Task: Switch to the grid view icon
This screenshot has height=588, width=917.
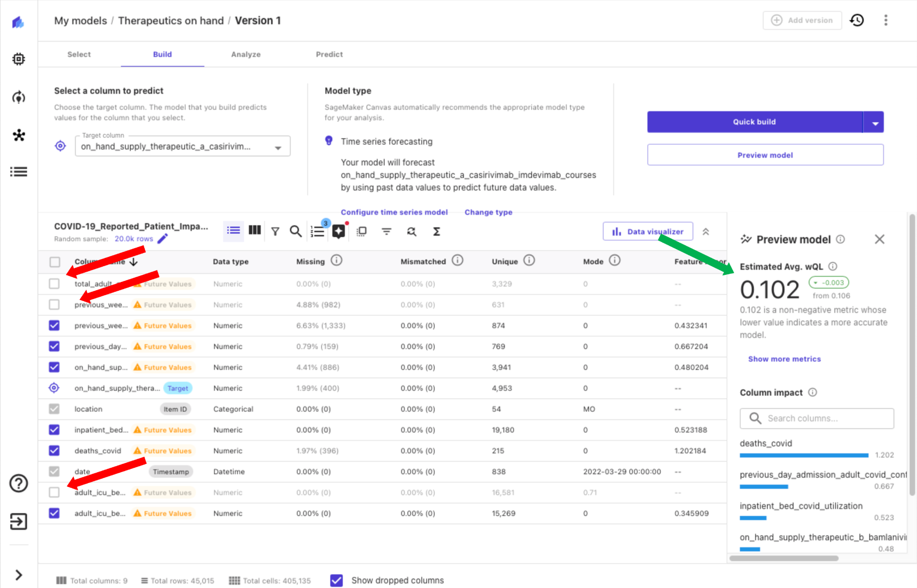Action: tap(255, 231)
